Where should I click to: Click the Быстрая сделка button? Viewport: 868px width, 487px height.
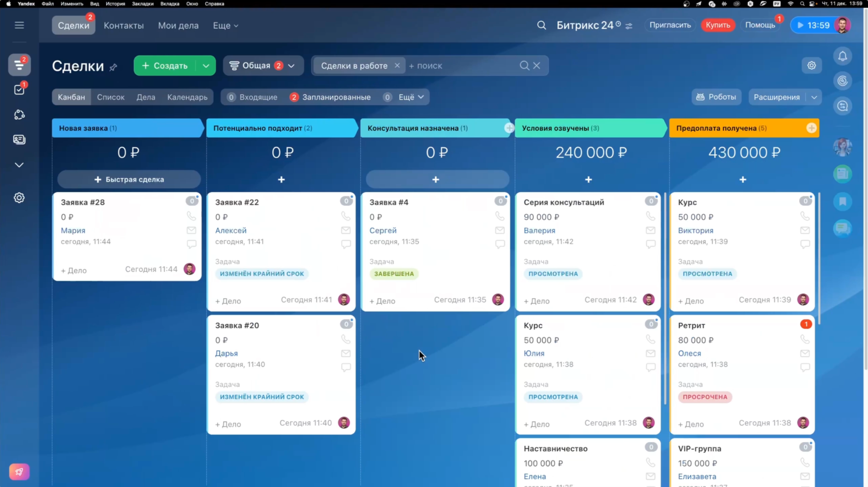(x=129, y=180)
